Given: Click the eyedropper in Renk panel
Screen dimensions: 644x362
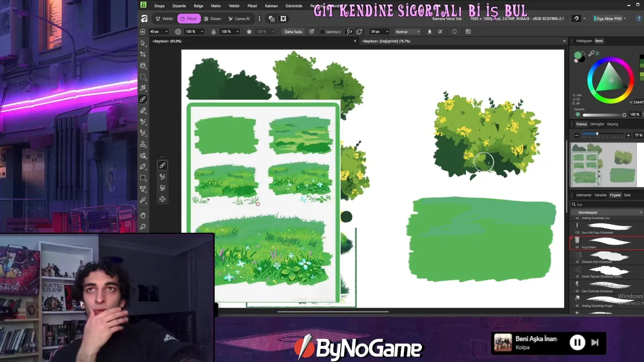Looking at the screenshot, I should (x=592, y=54).
